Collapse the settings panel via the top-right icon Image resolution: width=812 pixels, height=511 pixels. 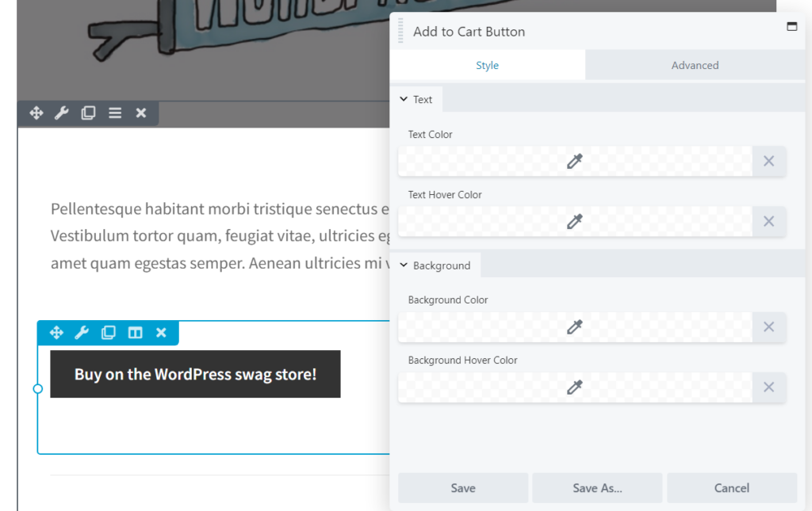coord(791,26)
